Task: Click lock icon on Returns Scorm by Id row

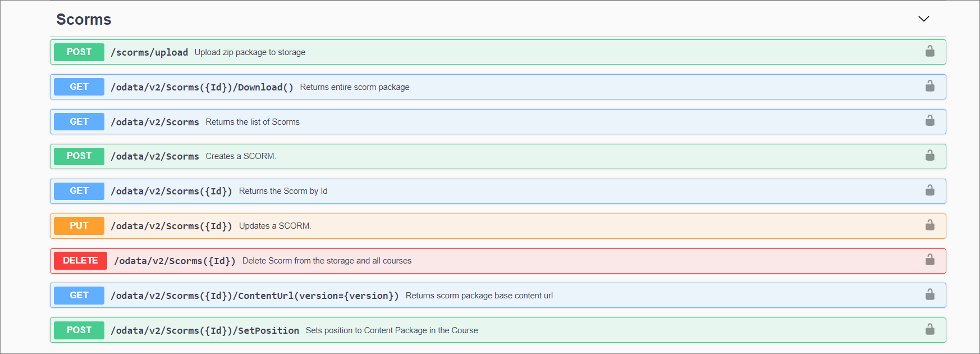Action: coord(929,190)
